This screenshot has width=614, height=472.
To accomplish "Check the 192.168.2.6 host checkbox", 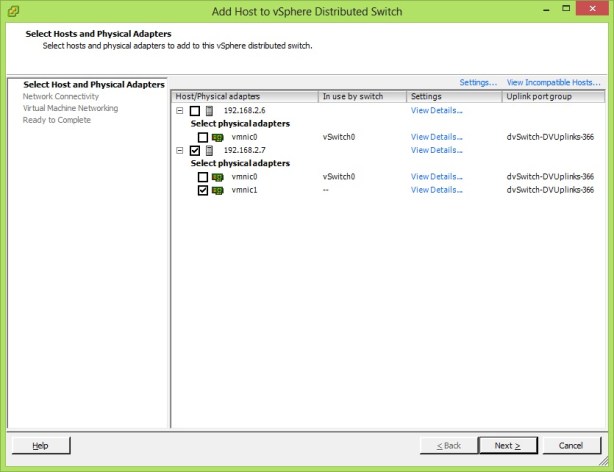I will tap(195, 111).
